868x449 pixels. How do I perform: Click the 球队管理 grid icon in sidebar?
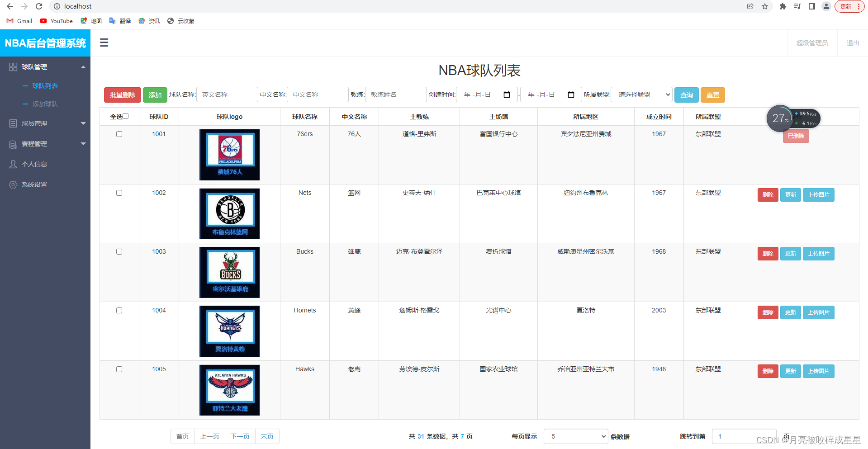tap(13, 67)
